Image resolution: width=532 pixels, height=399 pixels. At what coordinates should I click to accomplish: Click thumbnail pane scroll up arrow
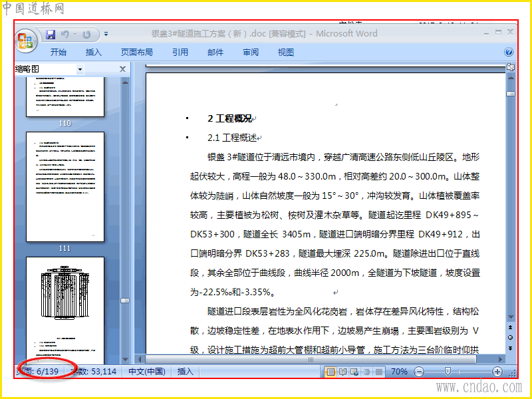click(x=125, y=82)
